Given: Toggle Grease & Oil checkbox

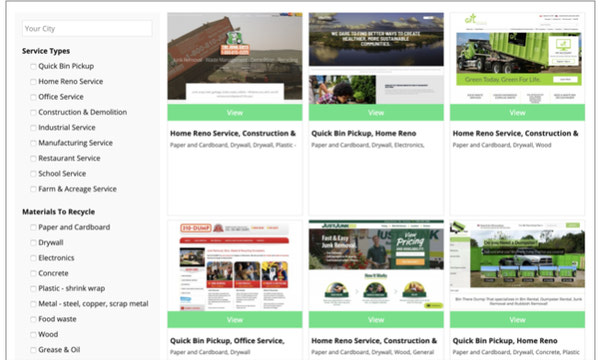Looking at the screenshot, I should click(x=33, y=350).
